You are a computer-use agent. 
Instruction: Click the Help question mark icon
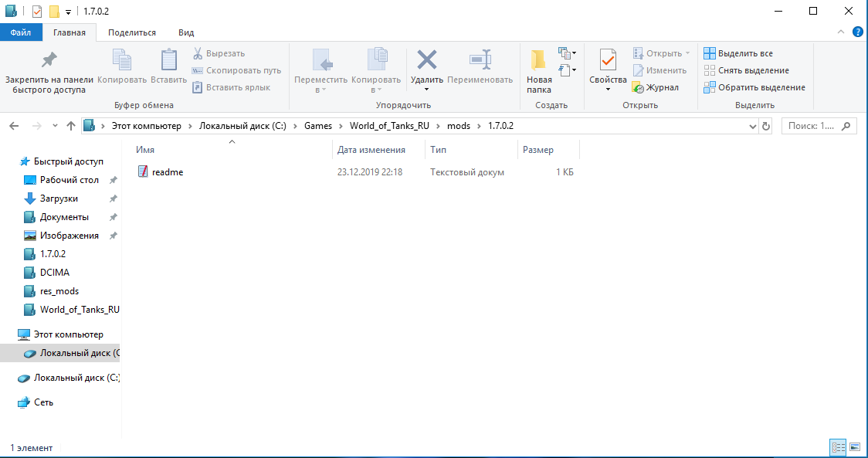pyautogui.click(x=857, y=32)
